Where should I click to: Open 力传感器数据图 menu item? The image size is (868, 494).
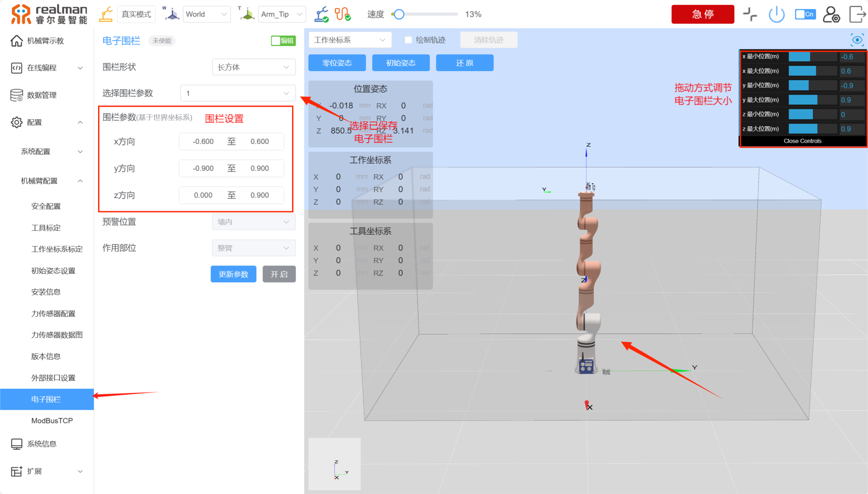pyautogui.click(x=57, y=335)
